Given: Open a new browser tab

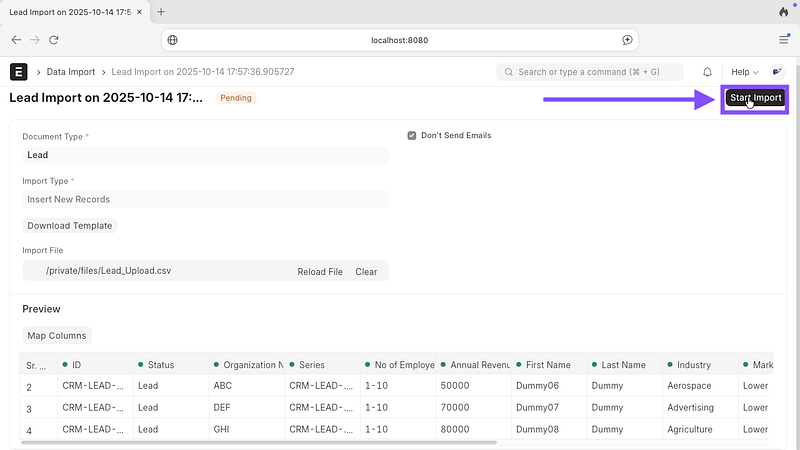Looking at the screenshot, I should pos(161,12).
